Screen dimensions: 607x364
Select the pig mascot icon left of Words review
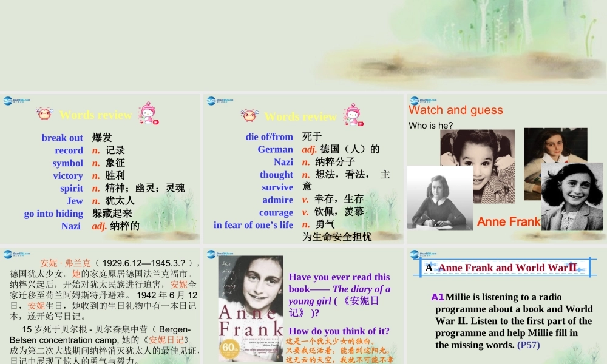(45, 114)
